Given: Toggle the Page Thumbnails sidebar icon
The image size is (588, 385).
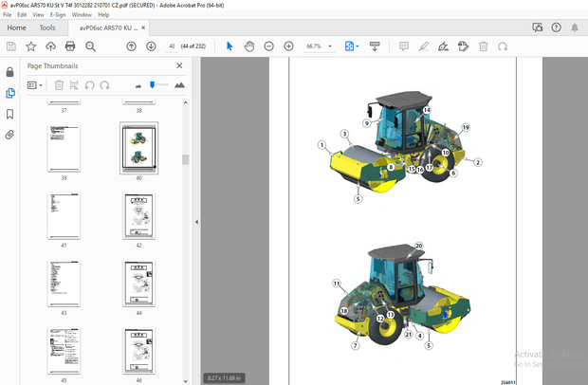Looking at the screenshot, I should (x=10, y=93).
